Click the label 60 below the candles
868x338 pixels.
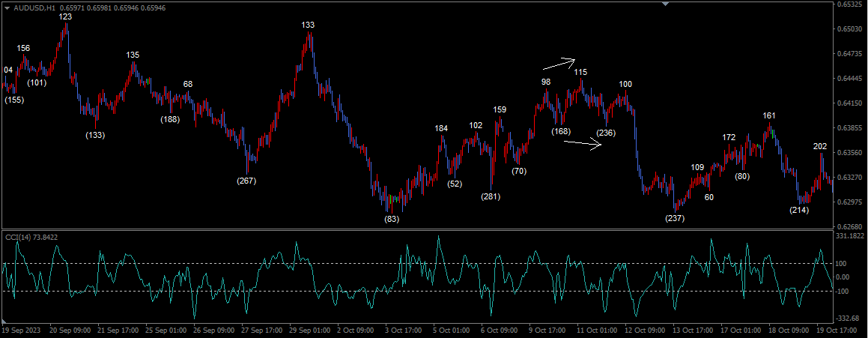(709, 196)
